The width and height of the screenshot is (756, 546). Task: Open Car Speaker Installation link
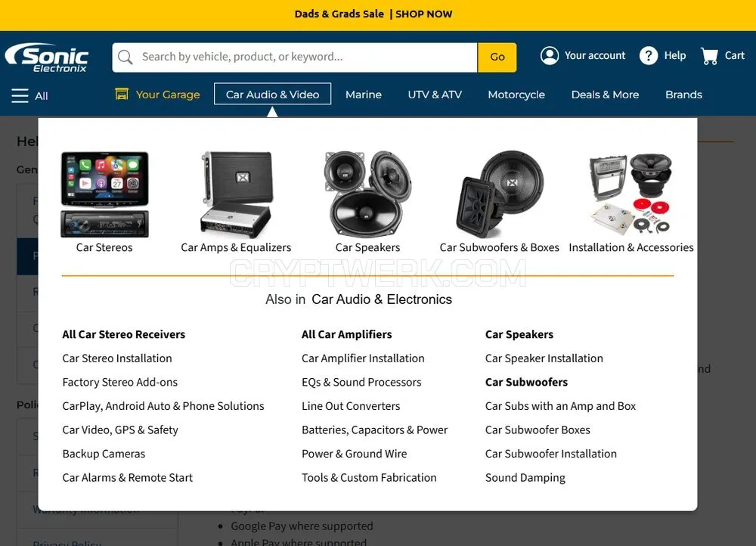click(x=544, y=358)
